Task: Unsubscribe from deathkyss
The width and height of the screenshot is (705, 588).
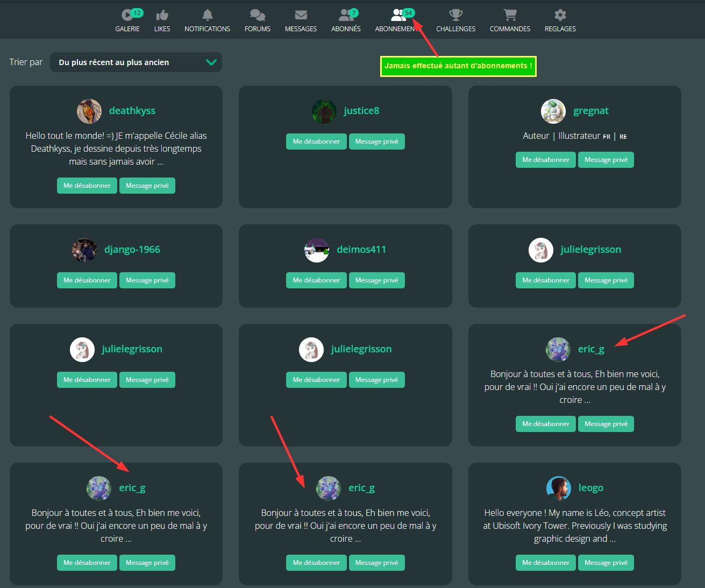Action: pyautogui.click(x=87, y=186)
